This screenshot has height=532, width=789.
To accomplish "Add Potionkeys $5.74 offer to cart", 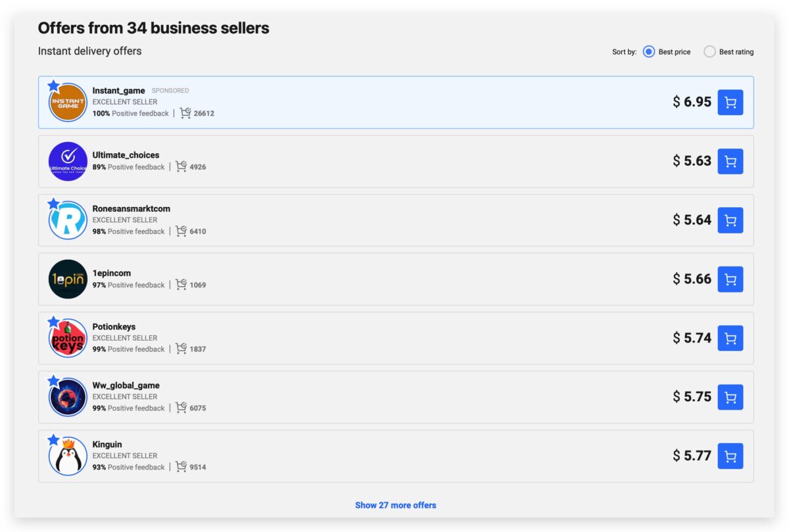I will tap(730, 338).
